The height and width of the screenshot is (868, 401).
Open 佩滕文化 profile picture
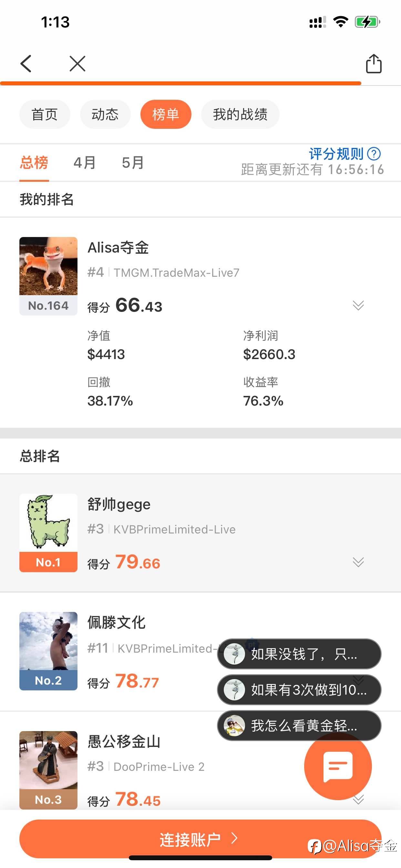tap(48, 641)
